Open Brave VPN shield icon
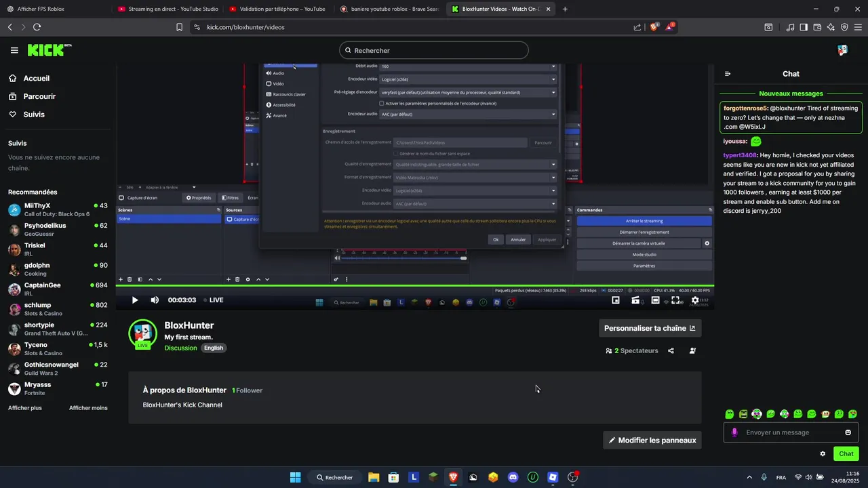868x488 pixels. [844, 27]
